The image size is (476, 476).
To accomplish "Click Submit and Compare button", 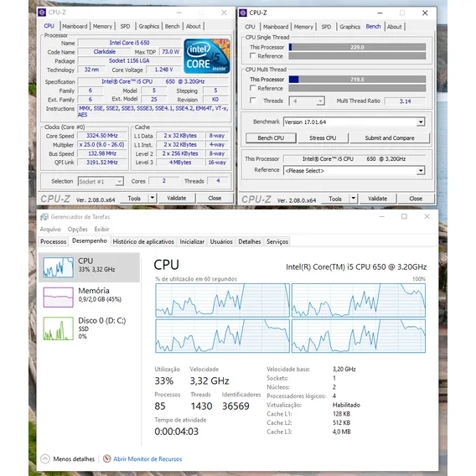I will click(x=390, y=137).
